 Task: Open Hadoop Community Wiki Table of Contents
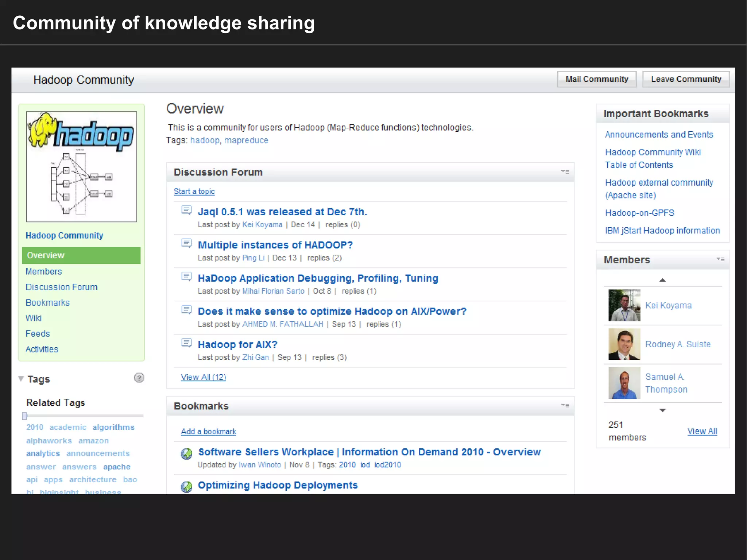(653, 159)
